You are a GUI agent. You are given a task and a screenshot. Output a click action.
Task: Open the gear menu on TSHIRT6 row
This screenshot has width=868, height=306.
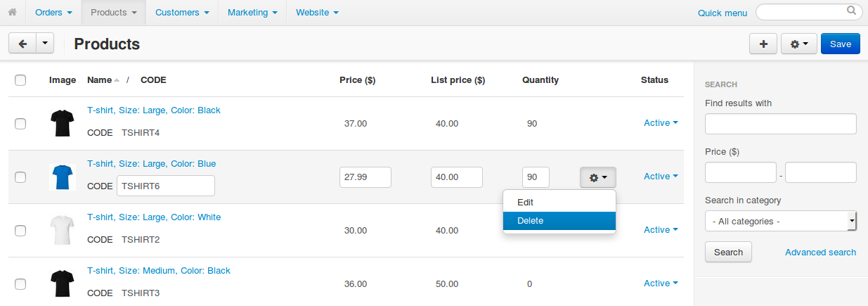pos(598,177)
